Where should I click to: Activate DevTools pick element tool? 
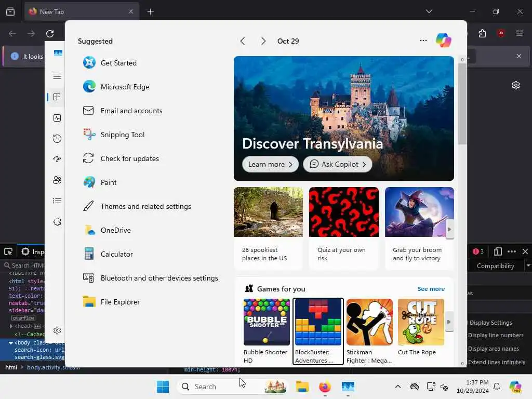point(8,252)
